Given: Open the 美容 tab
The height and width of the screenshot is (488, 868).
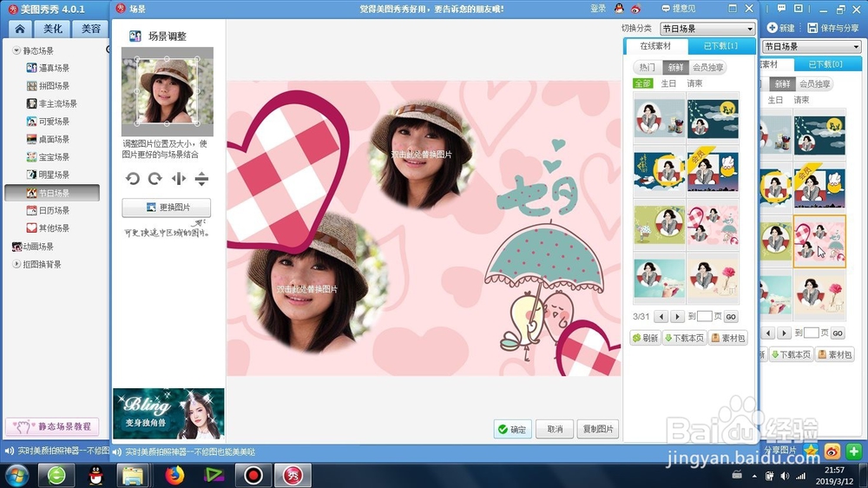Looking at the screenshot, I should [91, 29].
